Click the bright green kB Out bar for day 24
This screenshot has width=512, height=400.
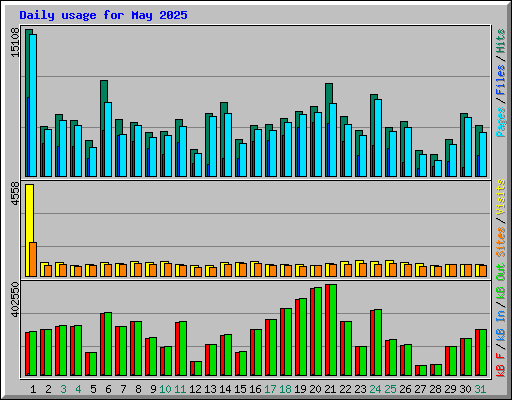pyautogui.click(x=378, y=343)
